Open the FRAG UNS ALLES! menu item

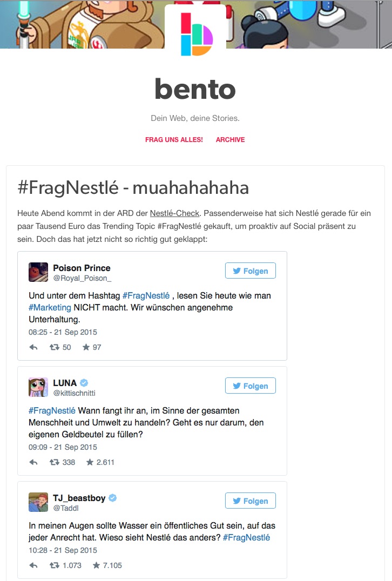point(174,140)
